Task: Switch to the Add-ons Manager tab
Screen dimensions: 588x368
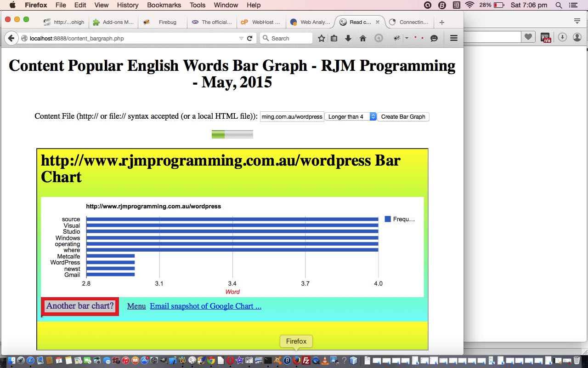Action: [x=113, y=22]
